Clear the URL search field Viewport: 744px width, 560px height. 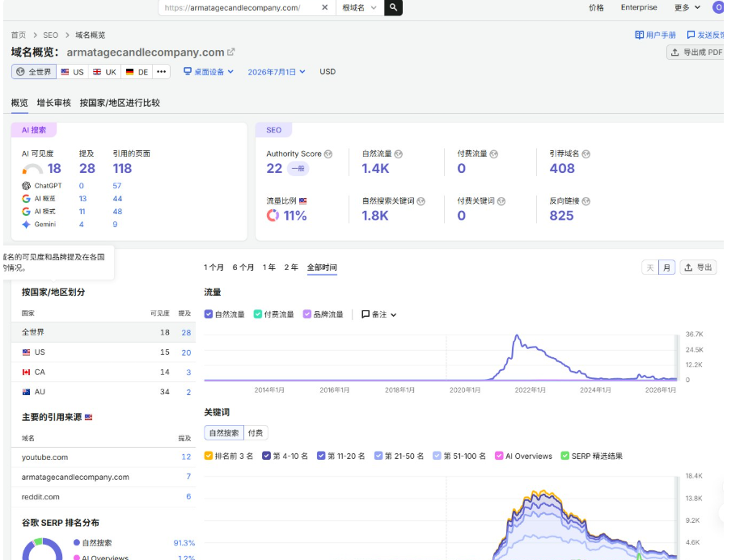(x=324, y=7)
